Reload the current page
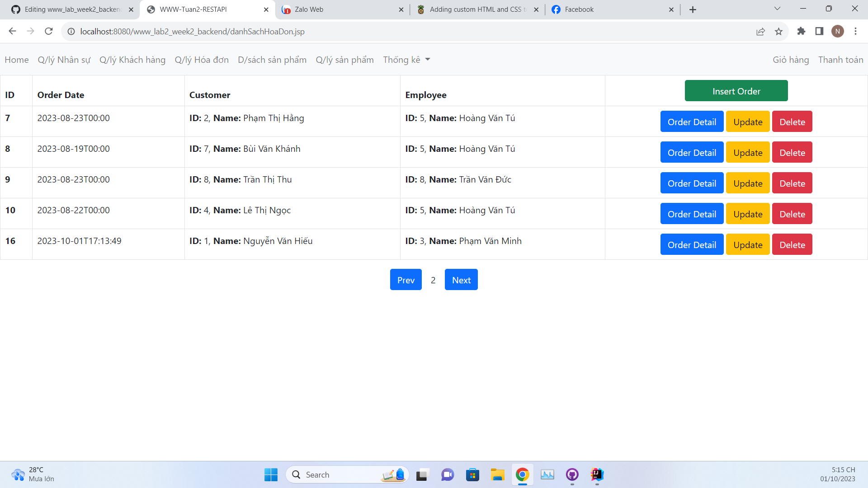868x488 pixels. pyautogui.click(x=48, y=31)
